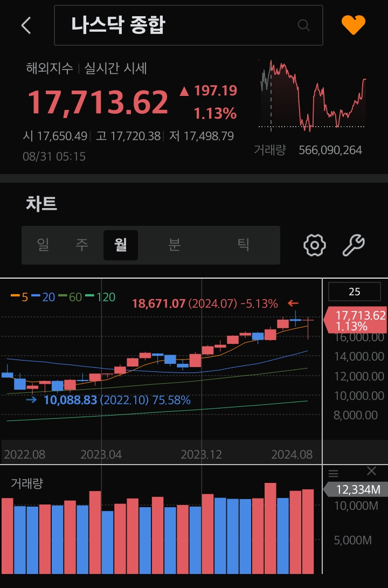This screenshot has width=388, height=588.
Task: Tap the 실시간 시세 label
Action: click(115, 68)
